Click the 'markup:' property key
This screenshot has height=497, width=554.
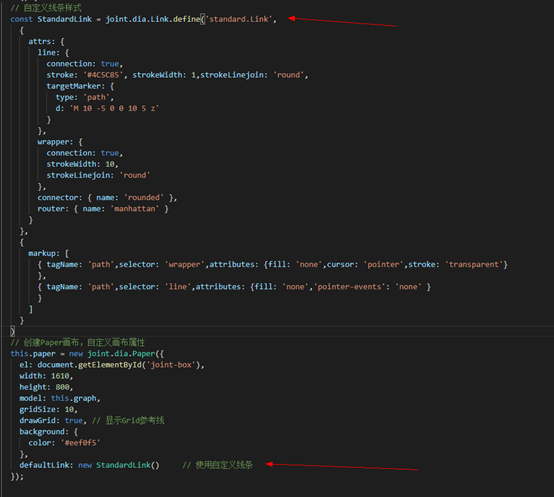coord(44,253)
